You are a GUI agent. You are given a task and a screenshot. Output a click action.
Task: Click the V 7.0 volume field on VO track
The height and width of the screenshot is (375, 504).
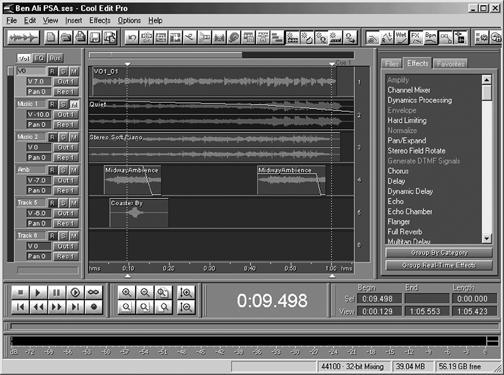coord(39,82)
